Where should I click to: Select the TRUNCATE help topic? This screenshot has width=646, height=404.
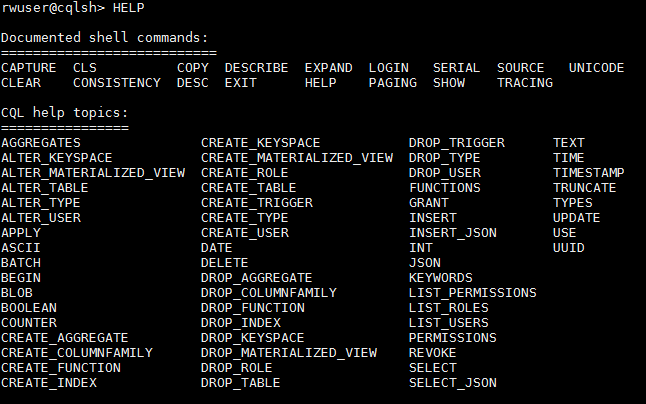click(x=585, y=188)
